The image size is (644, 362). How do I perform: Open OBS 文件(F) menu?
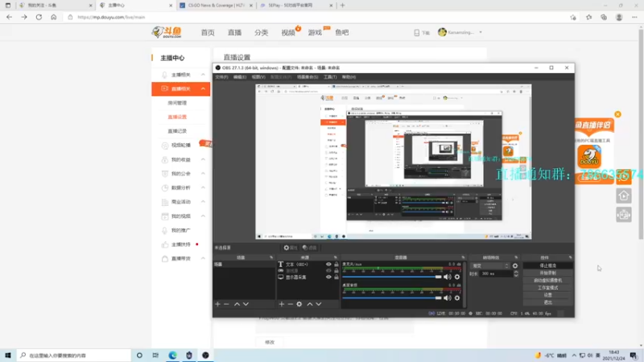pyautogui.click(x=221, y=77)
